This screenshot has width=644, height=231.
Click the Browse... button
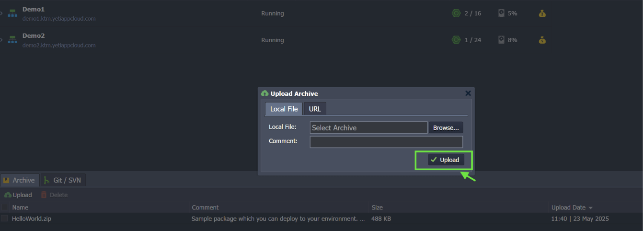pyautogui.click(x=446, y=127)
